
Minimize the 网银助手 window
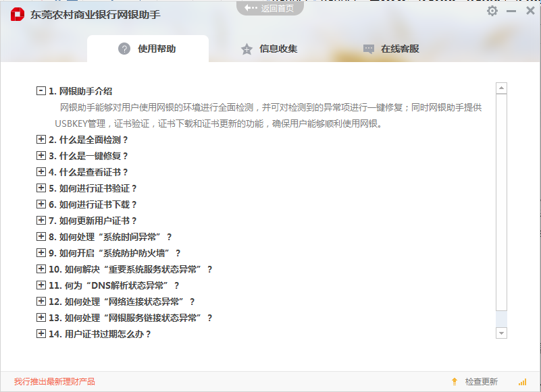[x=511, y=11]
